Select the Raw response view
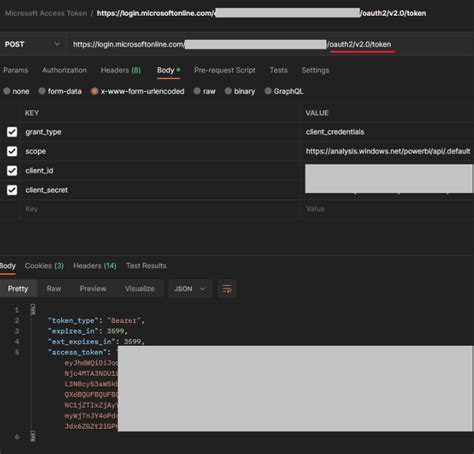The width and height of the screenshot is (474, 454). click(x=54, y=289)
